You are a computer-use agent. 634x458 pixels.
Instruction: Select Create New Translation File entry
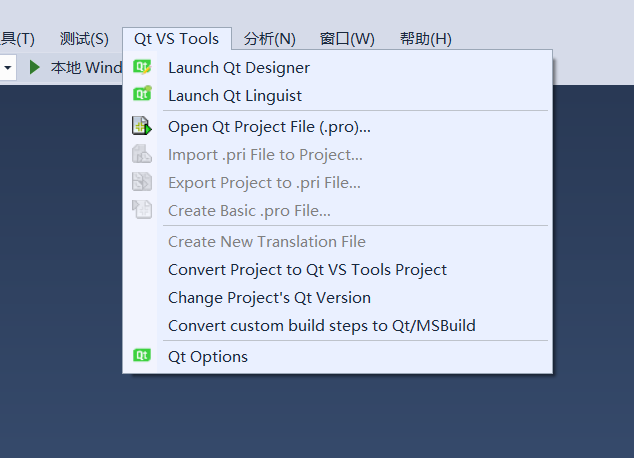tap(266, 241)
